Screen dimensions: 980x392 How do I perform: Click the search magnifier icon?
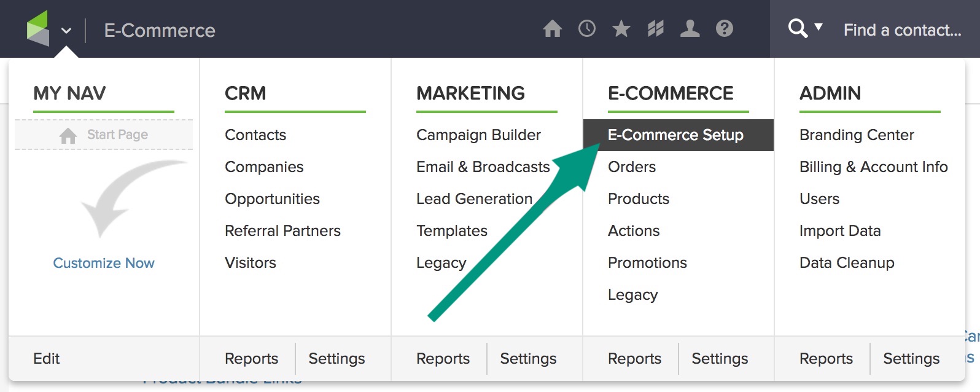(798, 28)
